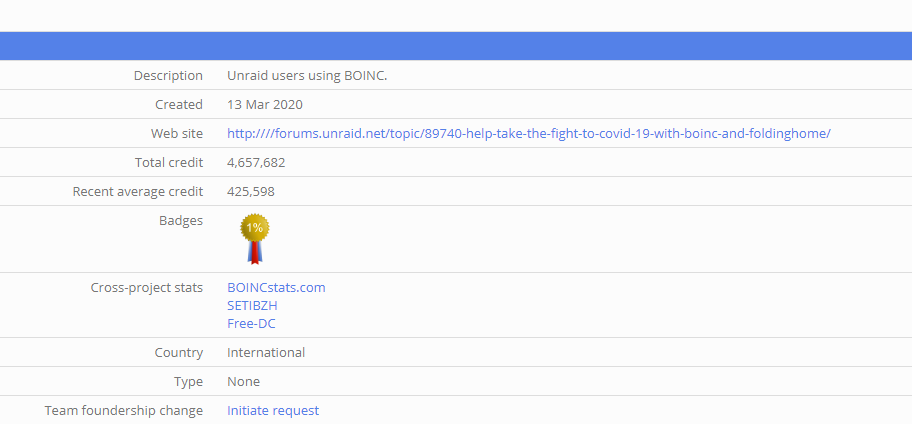The height and width of the screenshot is (424, 912).
Task: Open the forums.unraid.net web site link
Action: 529,134
